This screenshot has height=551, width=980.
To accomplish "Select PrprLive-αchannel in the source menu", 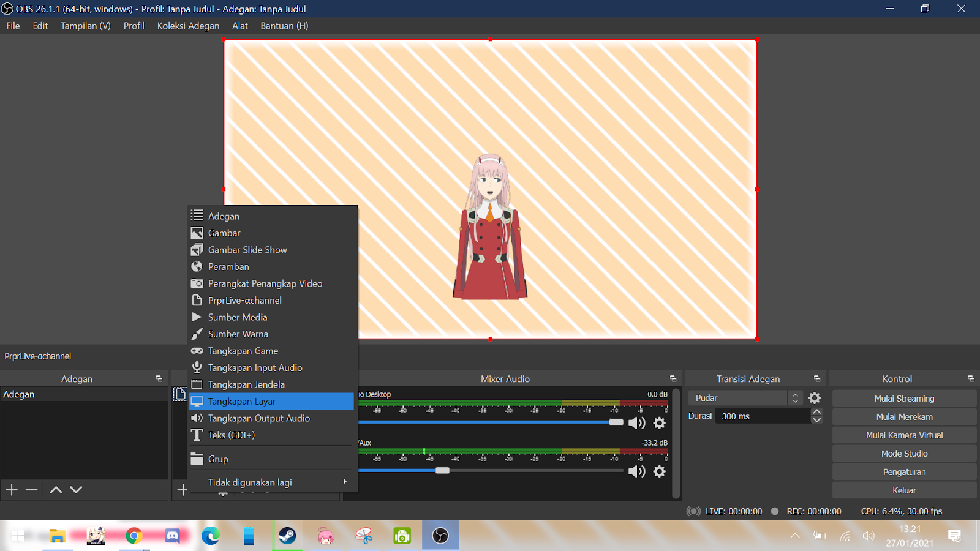I will pos(272,301).
